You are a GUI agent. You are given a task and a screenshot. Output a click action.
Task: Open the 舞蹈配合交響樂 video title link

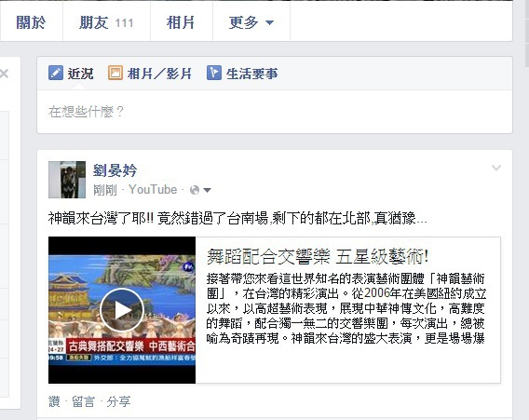click(x=318, y=257)
